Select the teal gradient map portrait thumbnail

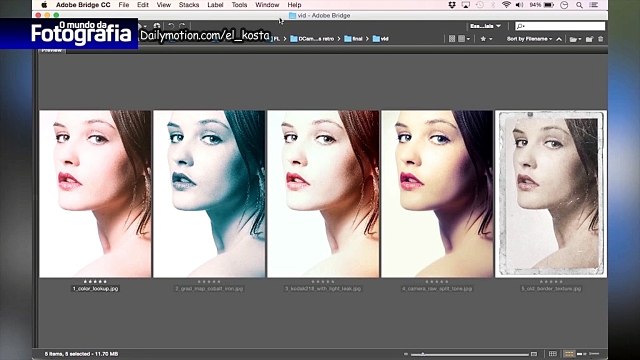pos(209,194)
